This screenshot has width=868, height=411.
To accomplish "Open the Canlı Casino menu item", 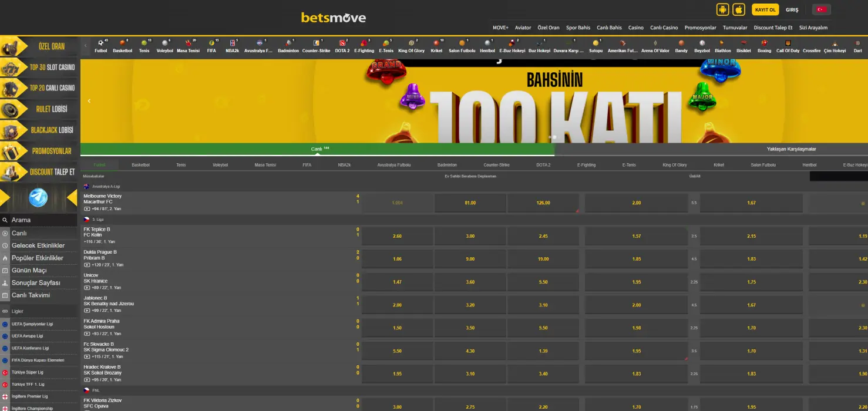I will (x=664, y=27).
